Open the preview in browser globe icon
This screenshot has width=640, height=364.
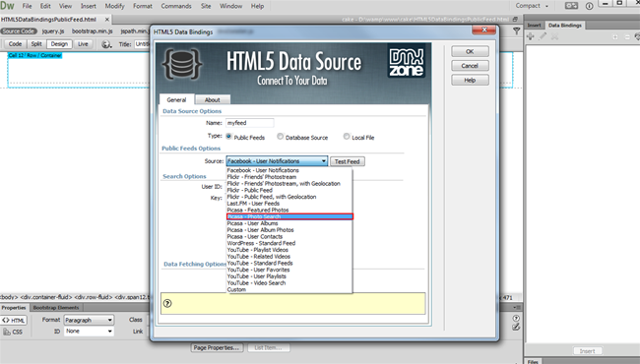(x=106, y=44)
